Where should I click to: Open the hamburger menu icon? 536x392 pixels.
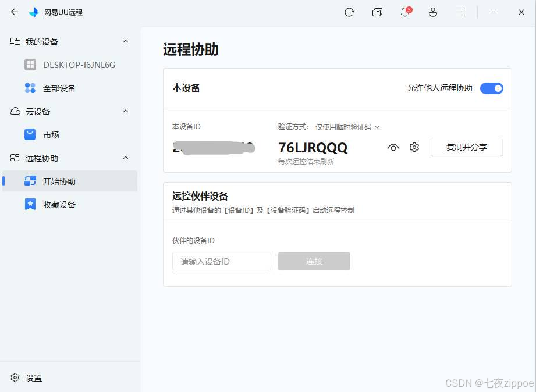point(460,12)
